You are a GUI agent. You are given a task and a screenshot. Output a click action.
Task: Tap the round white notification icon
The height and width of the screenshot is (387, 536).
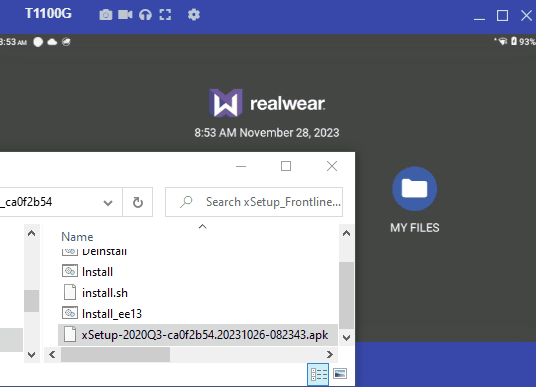point(38,42)
